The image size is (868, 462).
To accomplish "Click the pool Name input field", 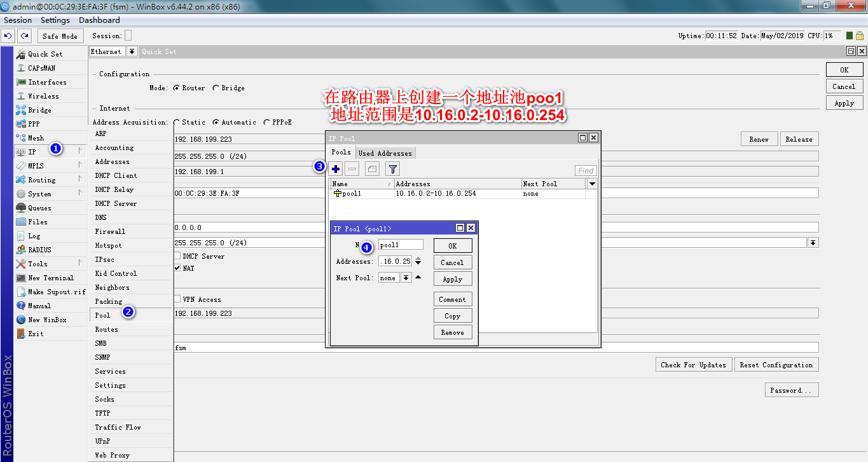I will pyautogui.click(x=401, y=245).
